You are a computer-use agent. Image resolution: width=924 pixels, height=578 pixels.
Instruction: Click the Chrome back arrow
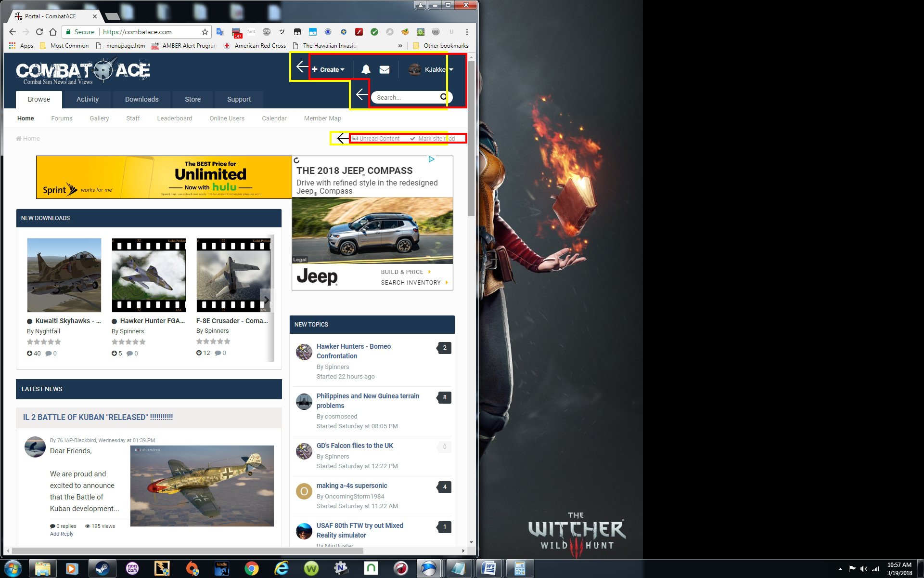pos(13,32)
